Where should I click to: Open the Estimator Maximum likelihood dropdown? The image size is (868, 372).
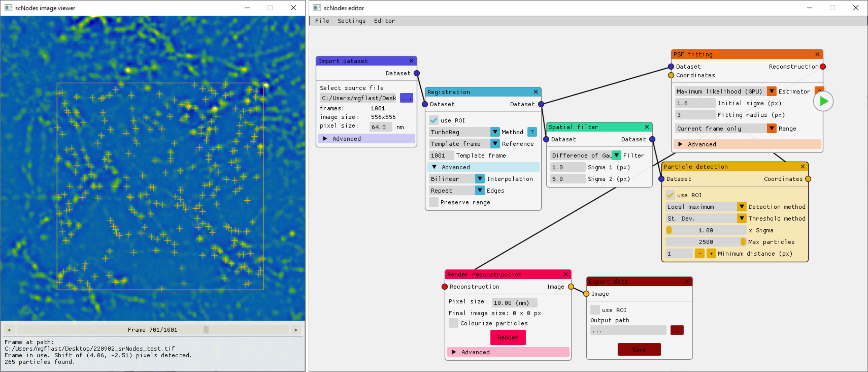coord(771,91)
